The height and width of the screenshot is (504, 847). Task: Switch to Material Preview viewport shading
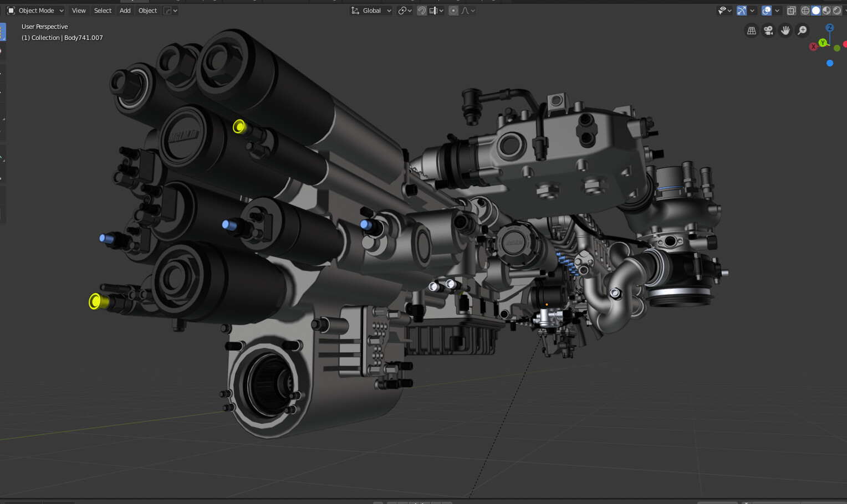point(826,10)
